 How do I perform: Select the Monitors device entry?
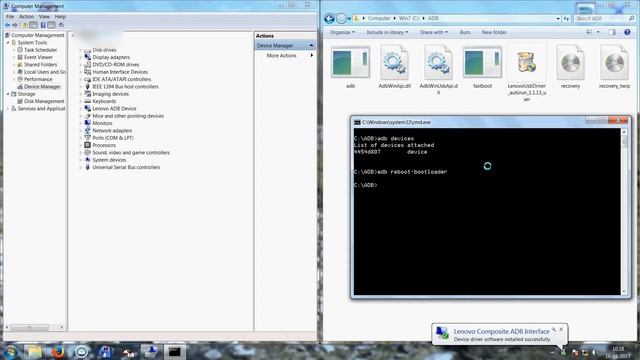coord(102,123)
